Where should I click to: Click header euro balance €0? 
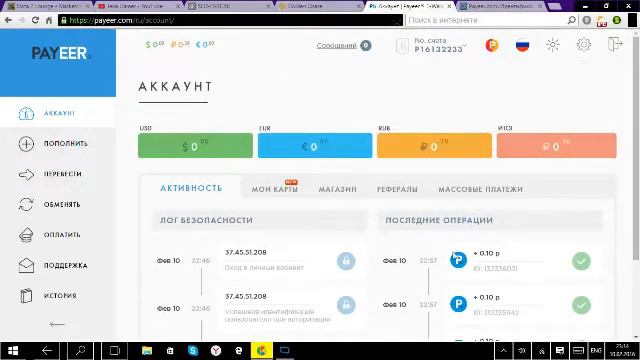[204, 44]
